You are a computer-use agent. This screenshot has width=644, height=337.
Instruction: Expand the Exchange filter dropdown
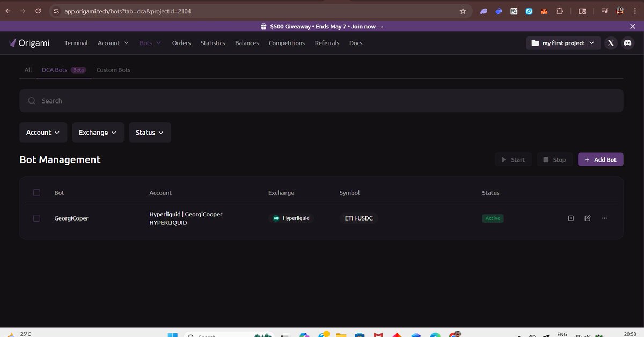[x=98, y=133]
